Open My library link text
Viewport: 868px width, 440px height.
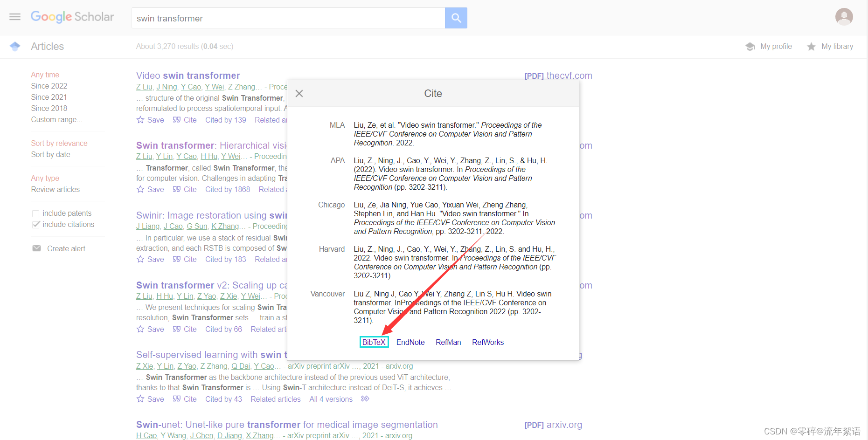[x=837, y=46]
